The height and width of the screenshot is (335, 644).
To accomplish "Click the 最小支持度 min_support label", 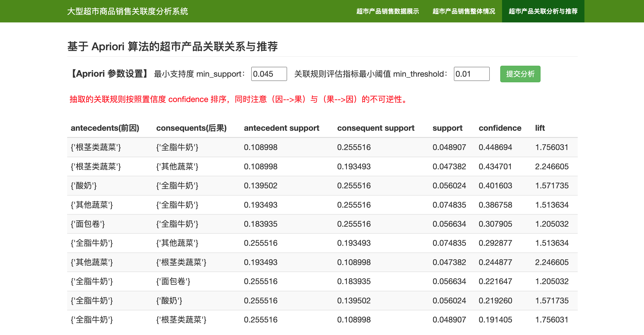I will pyautogui.click(x=200, y=74).
